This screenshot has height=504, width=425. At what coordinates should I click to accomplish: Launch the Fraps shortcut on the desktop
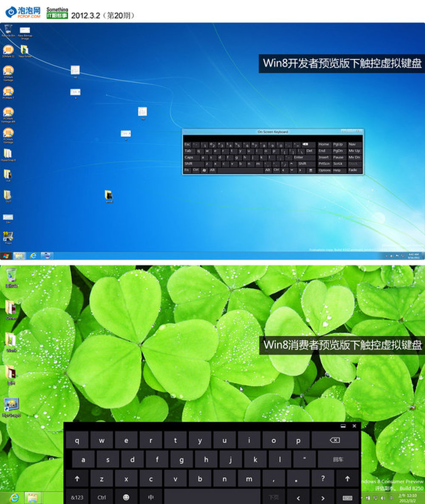pos(8,238)
